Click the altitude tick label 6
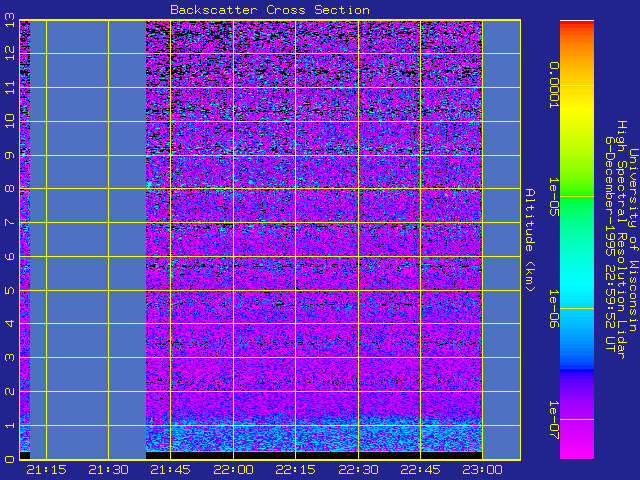Viewport: 640px width, 480px height. 10,256
